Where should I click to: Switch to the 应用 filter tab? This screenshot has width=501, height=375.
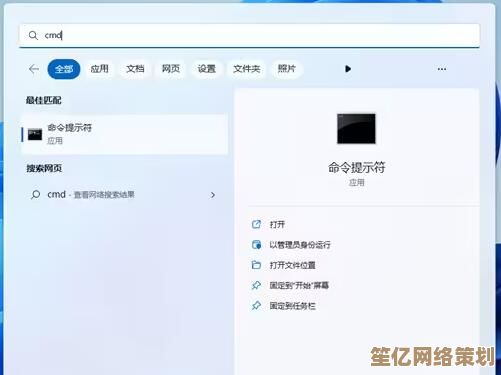click(x=100, y=69)
